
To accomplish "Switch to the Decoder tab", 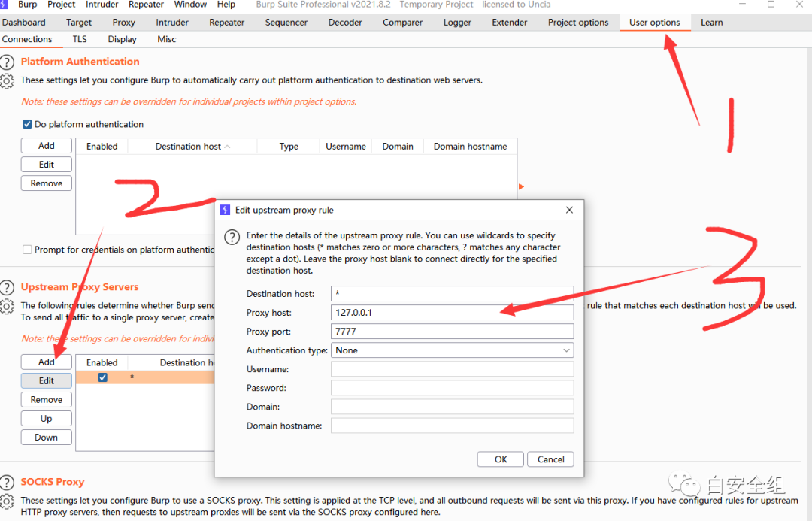I will [x=345, y=23].
